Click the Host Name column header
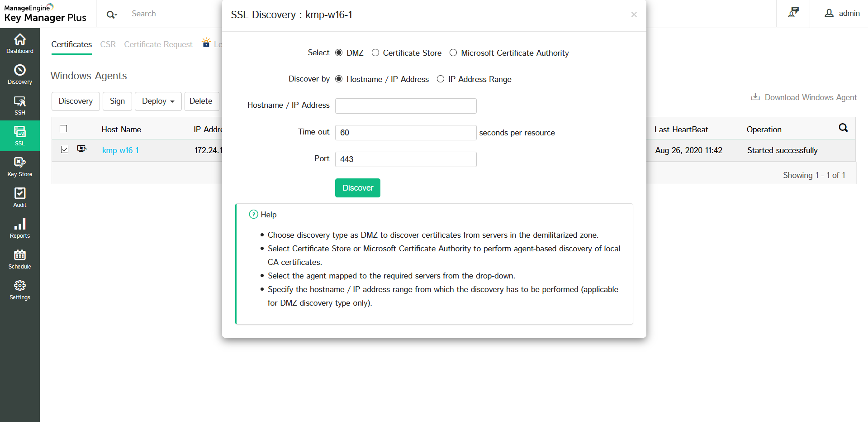The height and width of the screenshot is (422, 868). pyautogui.click(x=121, y=129)
